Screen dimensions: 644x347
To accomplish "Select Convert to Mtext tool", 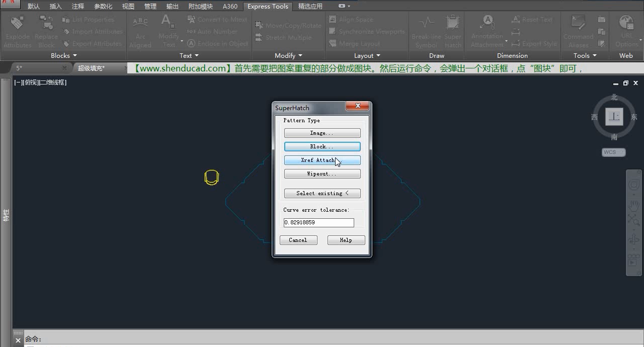I will 217,20.
